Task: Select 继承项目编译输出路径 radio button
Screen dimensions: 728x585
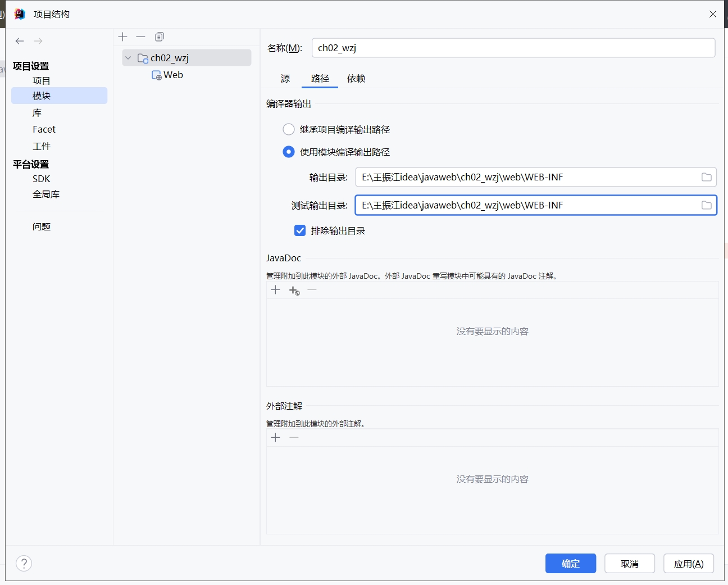Action: tap(289, 130)
